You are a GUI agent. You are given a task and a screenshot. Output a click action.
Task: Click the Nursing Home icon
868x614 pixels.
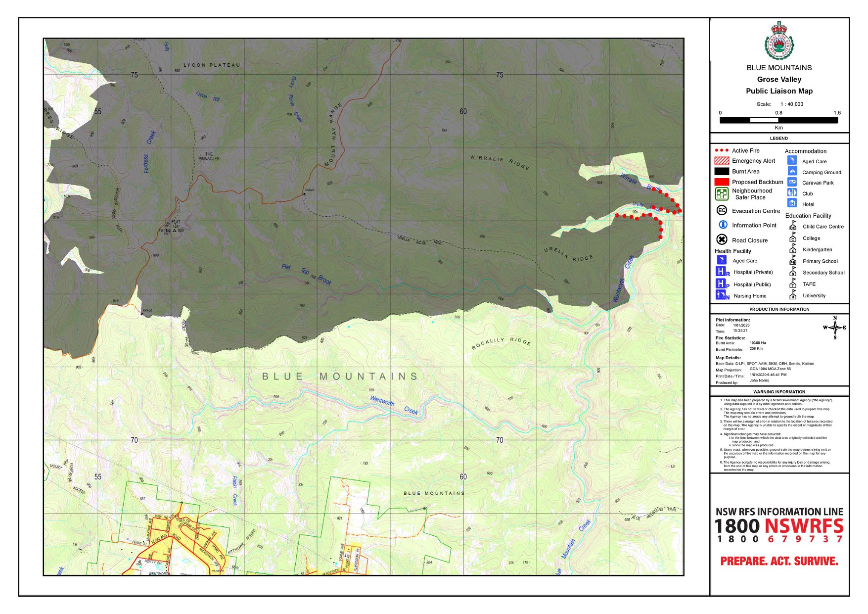[x=722, y=295]
